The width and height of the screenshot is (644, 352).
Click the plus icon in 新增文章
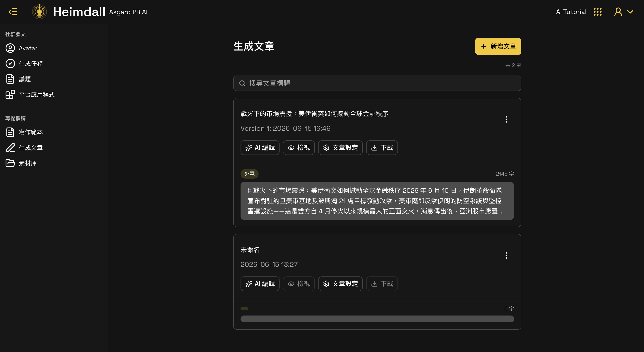point(483,46)
